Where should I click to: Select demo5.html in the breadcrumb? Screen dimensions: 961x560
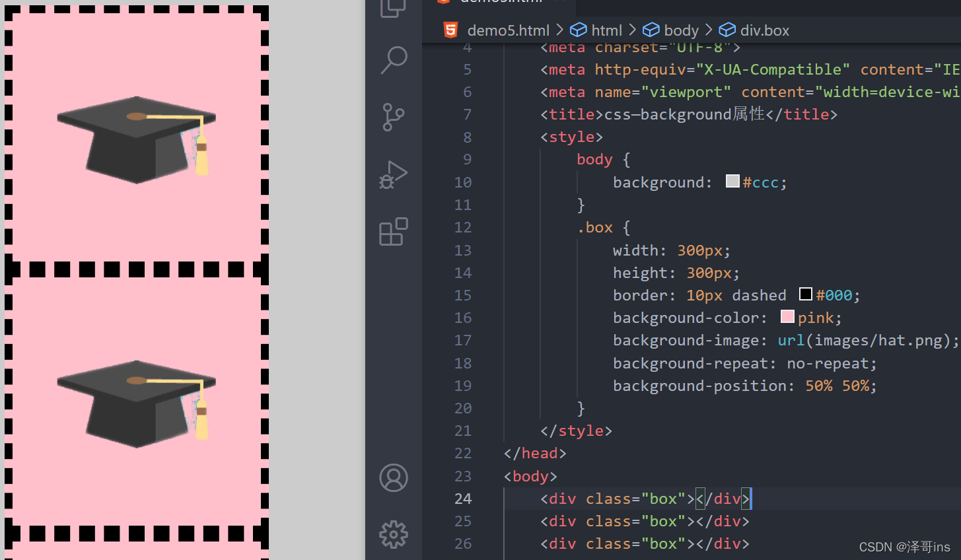click(508, 30)
